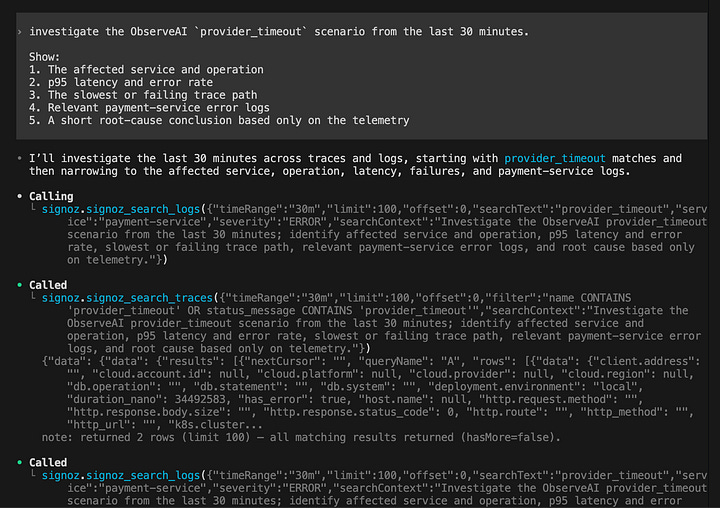
Task: Click the 'Calling' status label
Action: tap(51, 196)
